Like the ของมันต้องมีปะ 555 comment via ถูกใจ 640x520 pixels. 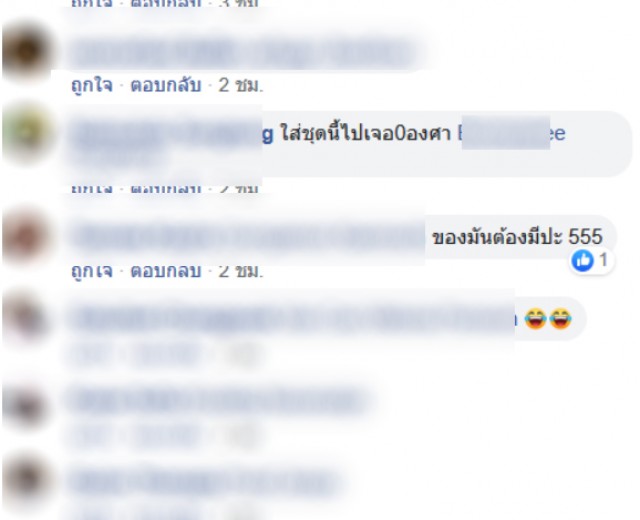tap(92, 271)
